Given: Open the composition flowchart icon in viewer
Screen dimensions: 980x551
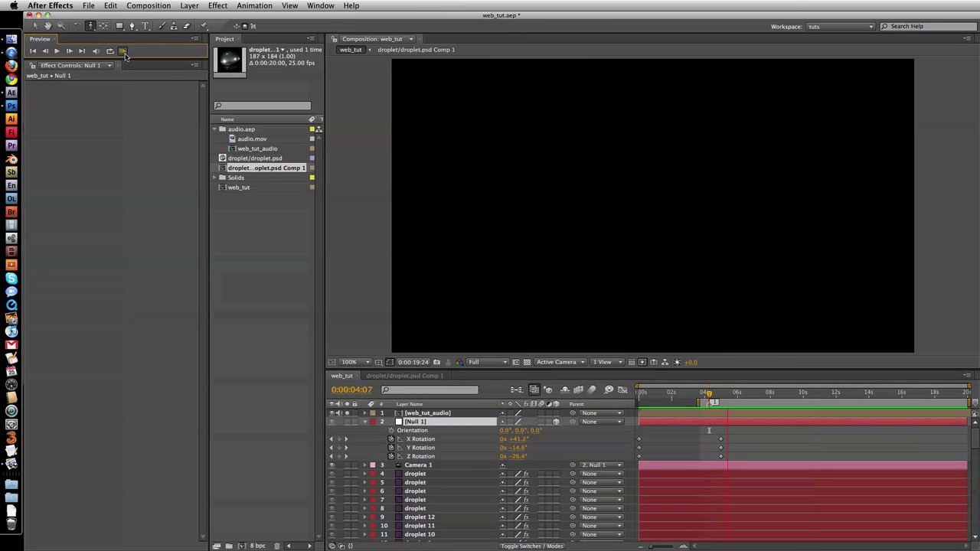Looking at the screenshot, I should coord(665,362).
